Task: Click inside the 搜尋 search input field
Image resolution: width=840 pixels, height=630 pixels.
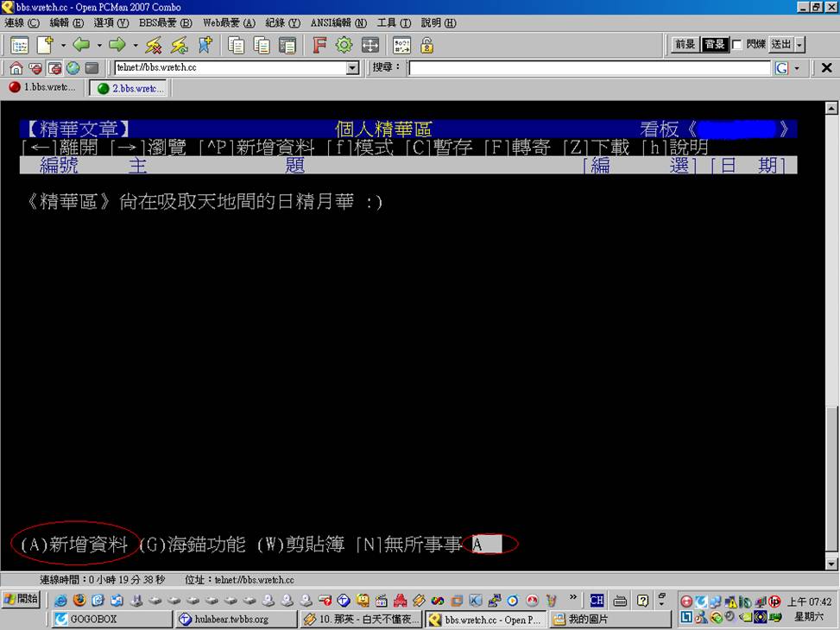Action: point(589,68)
